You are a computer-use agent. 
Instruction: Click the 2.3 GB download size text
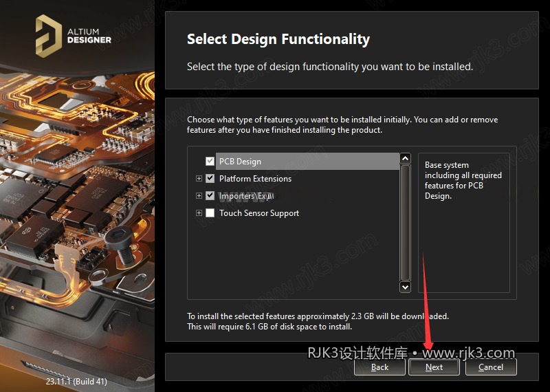(362, 316)
